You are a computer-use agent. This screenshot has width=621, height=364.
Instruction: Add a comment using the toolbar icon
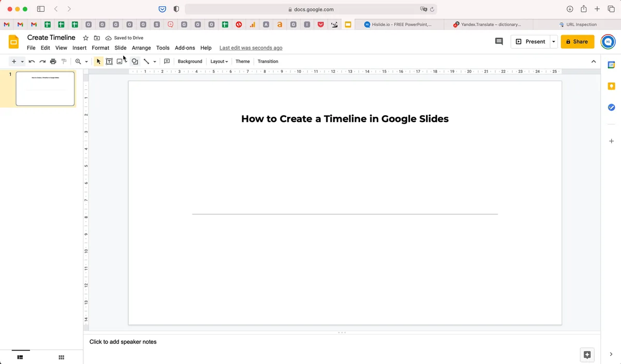[x=167, y=62]
